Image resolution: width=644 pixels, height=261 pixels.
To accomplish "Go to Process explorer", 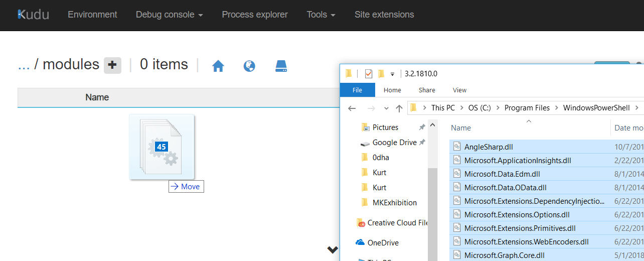I will [x=255, y=15].
